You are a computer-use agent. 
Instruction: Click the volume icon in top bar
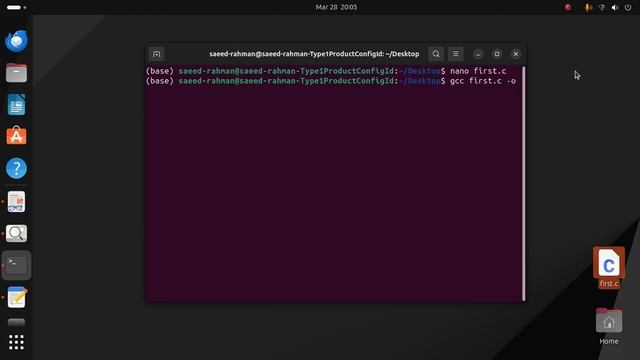pos(615,7)
